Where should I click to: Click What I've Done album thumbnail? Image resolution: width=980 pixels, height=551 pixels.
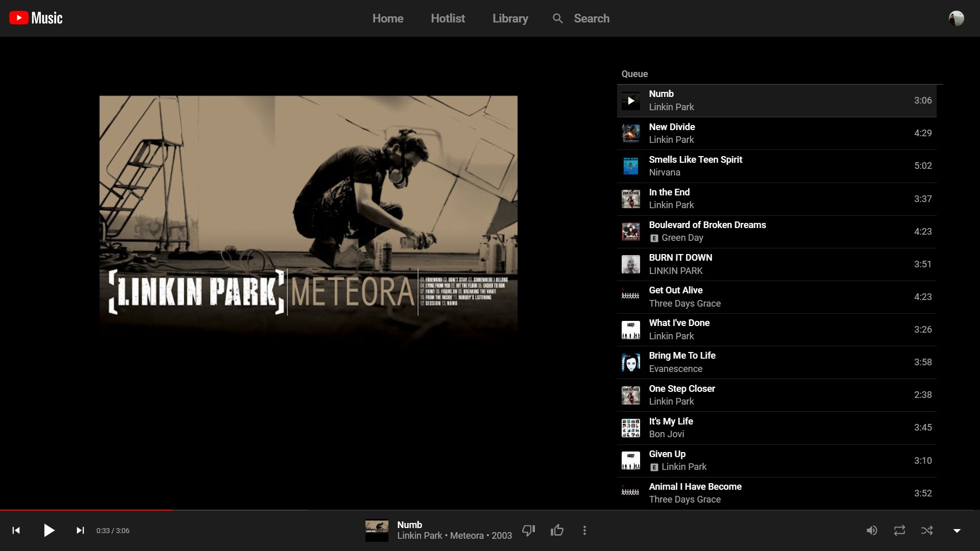click(x=631, y=330)
